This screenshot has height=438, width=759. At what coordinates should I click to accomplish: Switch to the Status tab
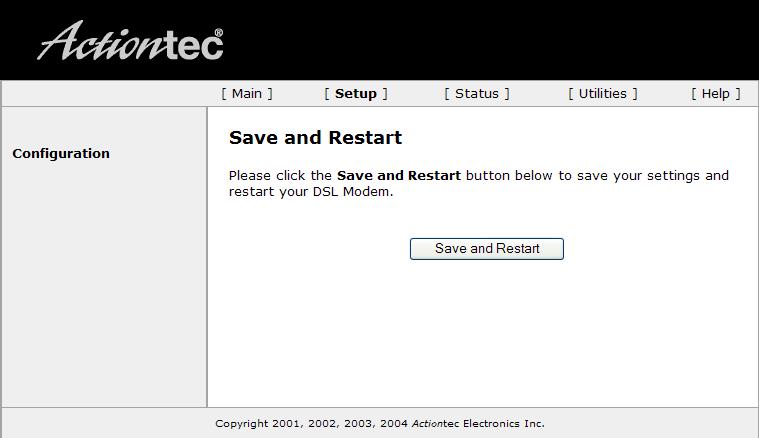[x=477, y=93]
